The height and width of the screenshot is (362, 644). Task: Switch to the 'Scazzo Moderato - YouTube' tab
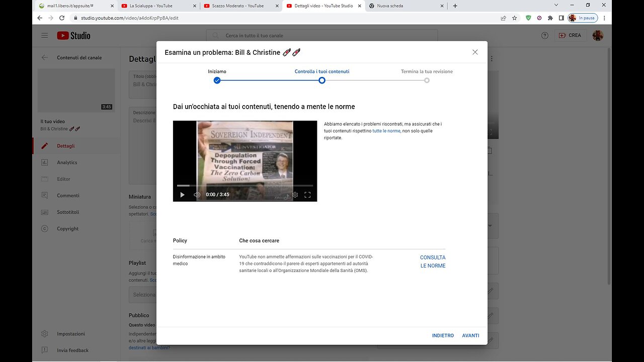[237, 6]
